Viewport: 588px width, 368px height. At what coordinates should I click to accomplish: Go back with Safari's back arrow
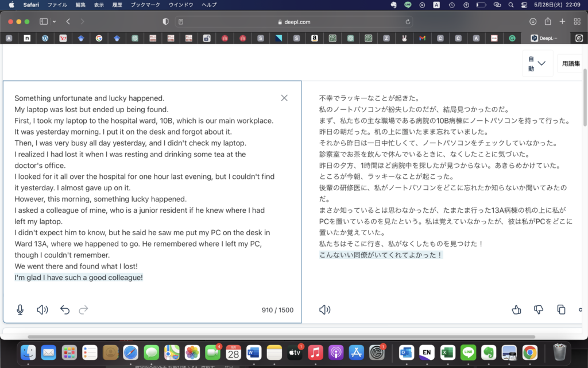[68, 22]
